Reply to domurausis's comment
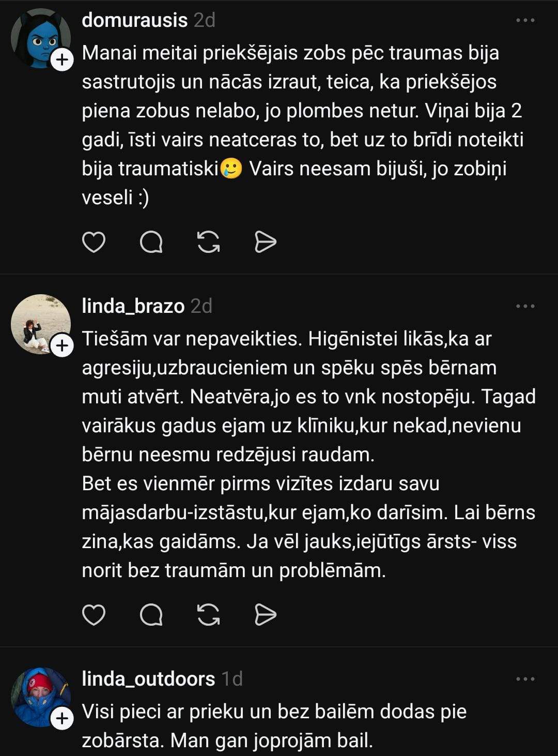Screen dimensions: 558x756 coord(151,242)
